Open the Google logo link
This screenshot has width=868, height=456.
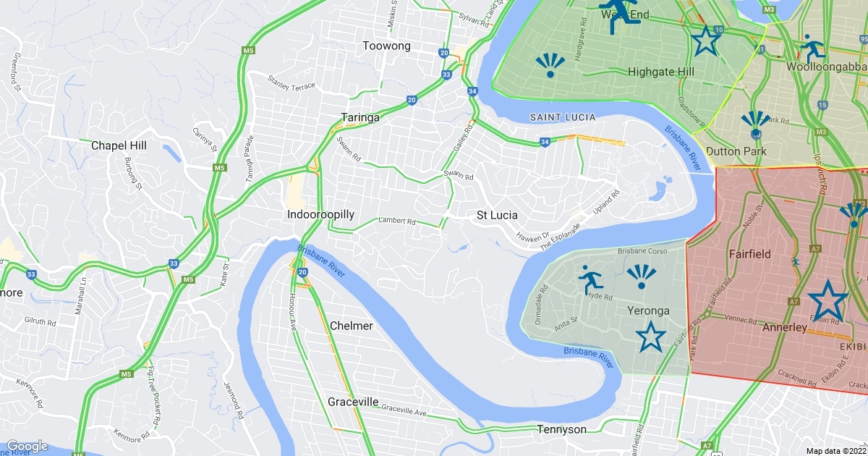27,446
